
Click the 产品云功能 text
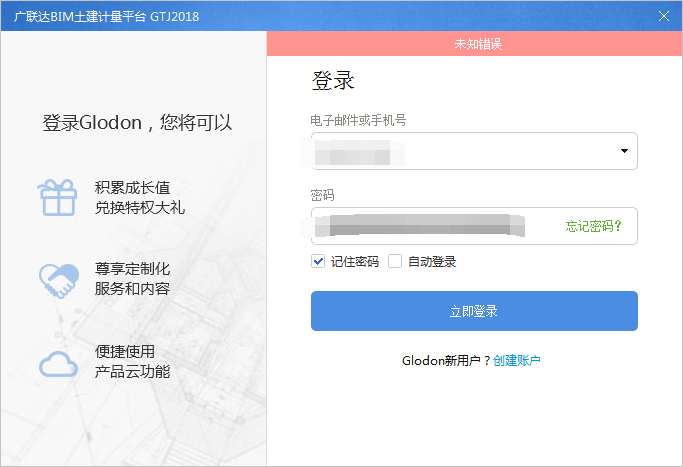point(132,372)
